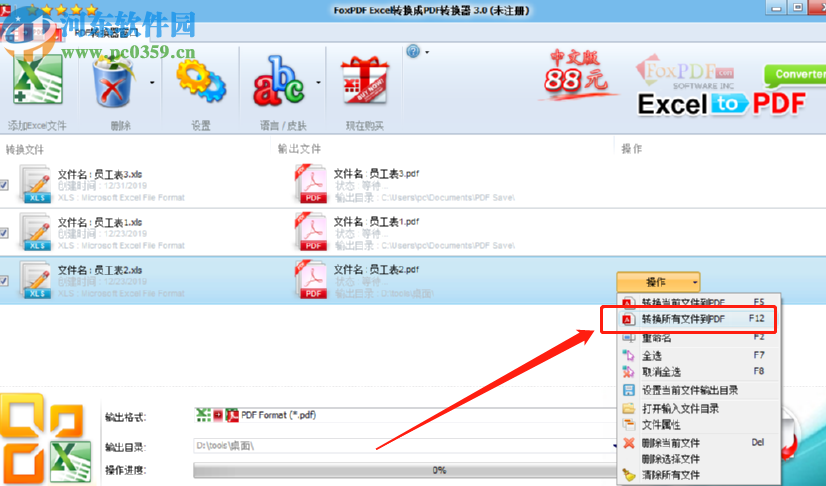Click the Add Excel file icon
This screenshot has width=826, height=486.
pyautogui.click(x=37, y=81)
